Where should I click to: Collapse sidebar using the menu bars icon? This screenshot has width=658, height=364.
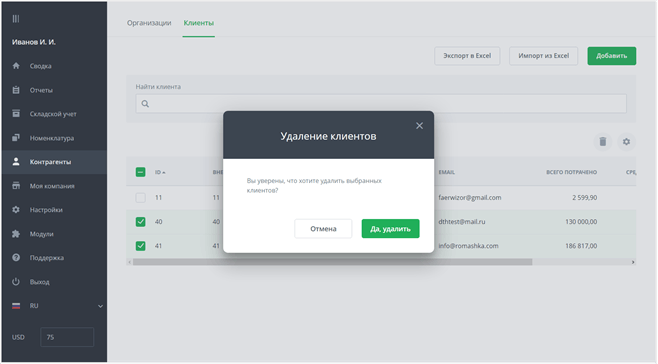point(16,18)
